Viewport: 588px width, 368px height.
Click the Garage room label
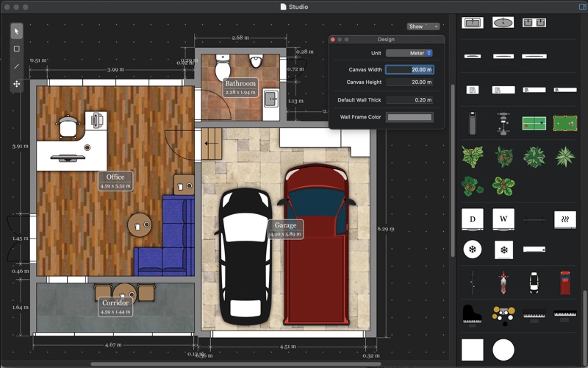click(285, 225)
